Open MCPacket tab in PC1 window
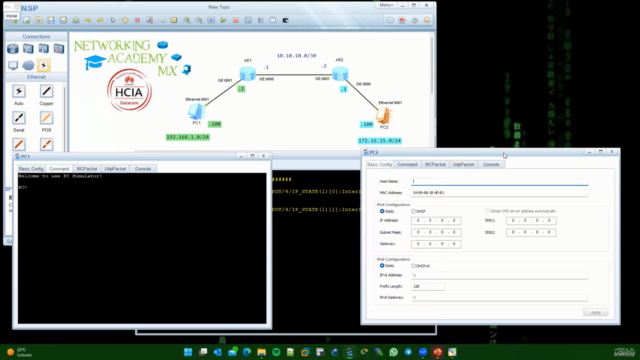This screenshot has width=640, height=360. point(87,169)
